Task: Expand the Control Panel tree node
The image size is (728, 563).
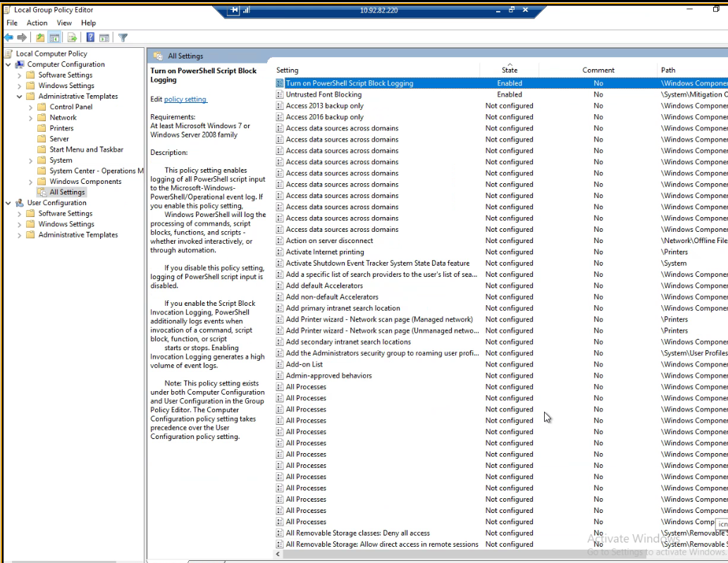Action: coord(30,106)
